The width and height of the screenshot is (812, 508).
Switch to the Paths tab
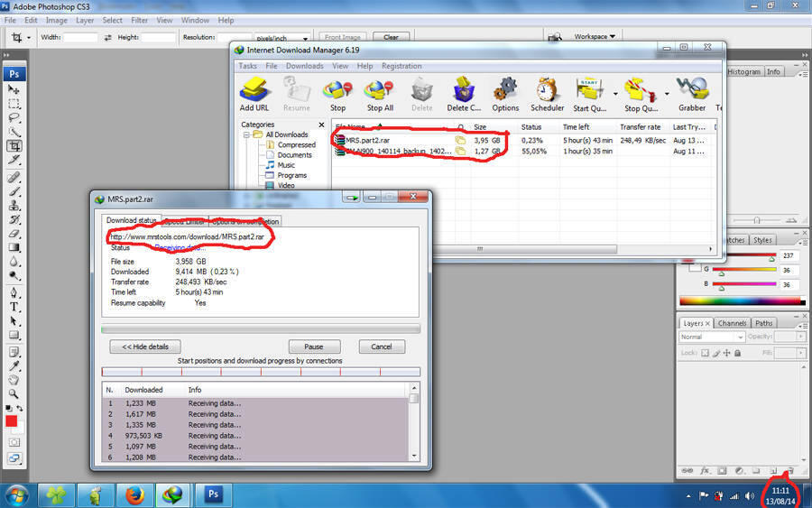763,323
